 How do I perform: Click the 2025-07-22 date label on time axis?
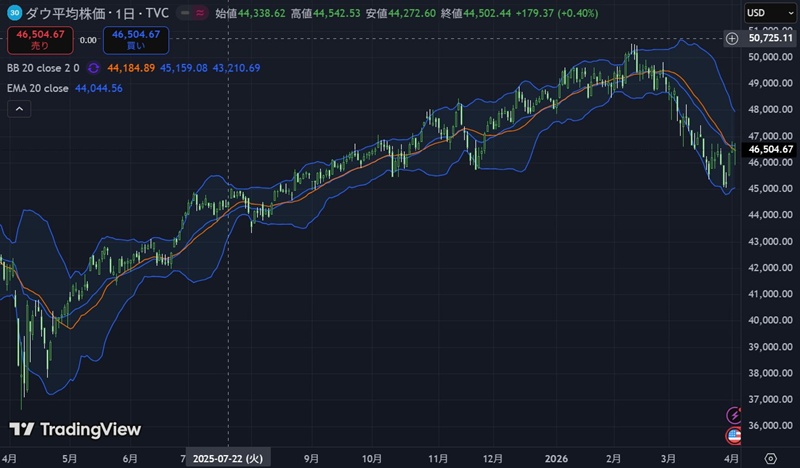tap(228, 456)
